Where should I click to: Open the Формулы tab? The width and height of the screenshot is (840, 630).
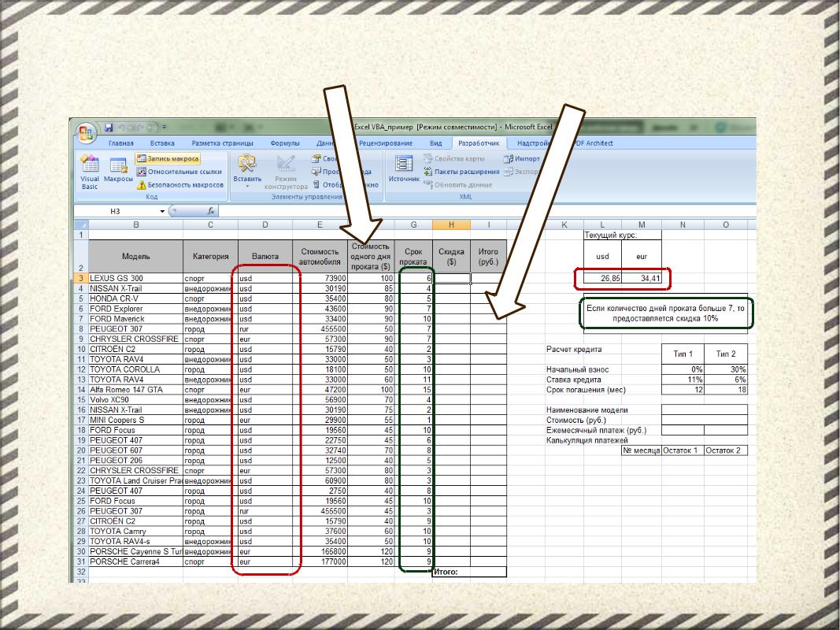click(x=284, y=143)
